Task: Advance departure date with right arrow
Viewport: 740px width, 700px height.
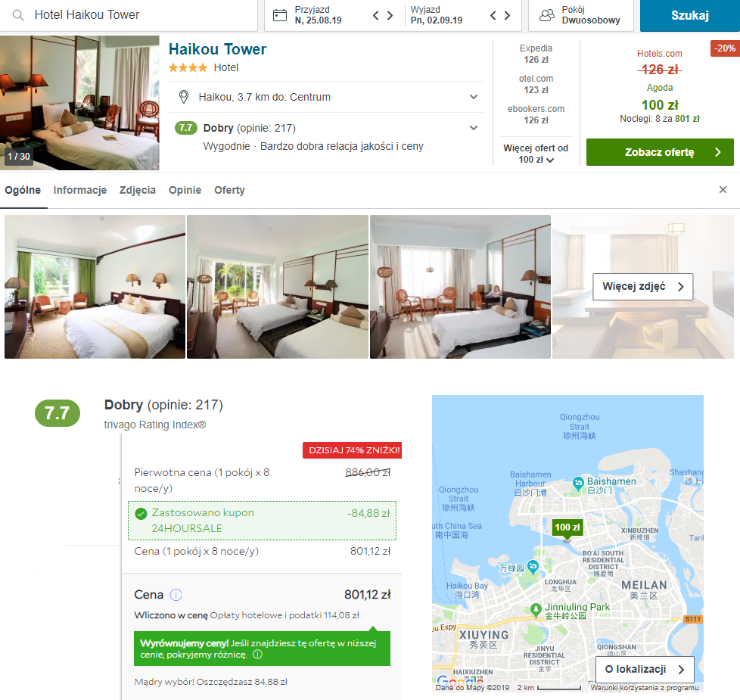Action: point(507,16)
